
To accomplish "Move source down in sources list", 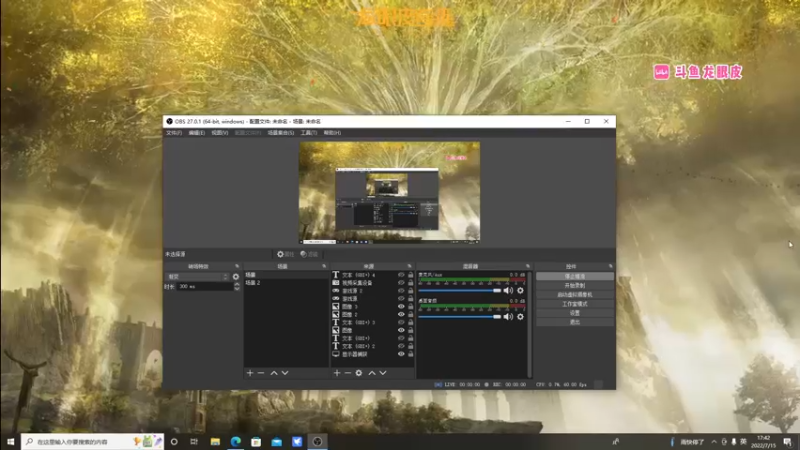I will [383, 373].
